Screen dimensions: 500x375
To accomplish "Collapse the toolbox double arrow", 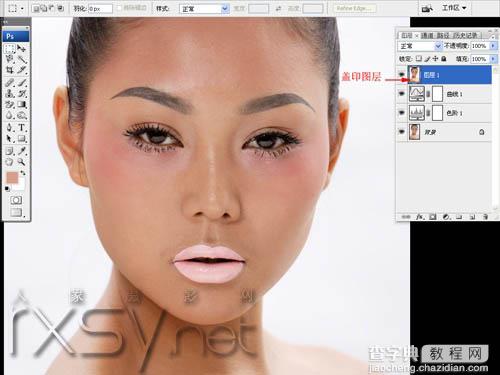I will 5,21.
